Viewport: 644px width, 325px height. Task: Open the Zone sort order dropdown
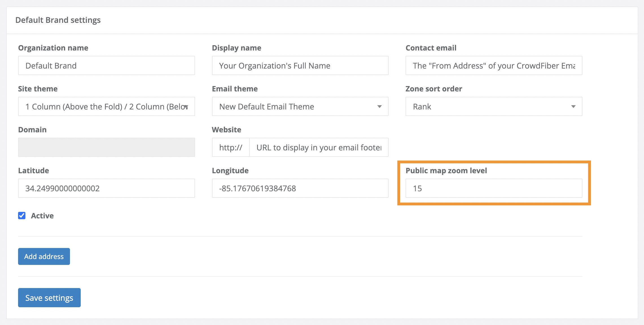tap(493, 106)
